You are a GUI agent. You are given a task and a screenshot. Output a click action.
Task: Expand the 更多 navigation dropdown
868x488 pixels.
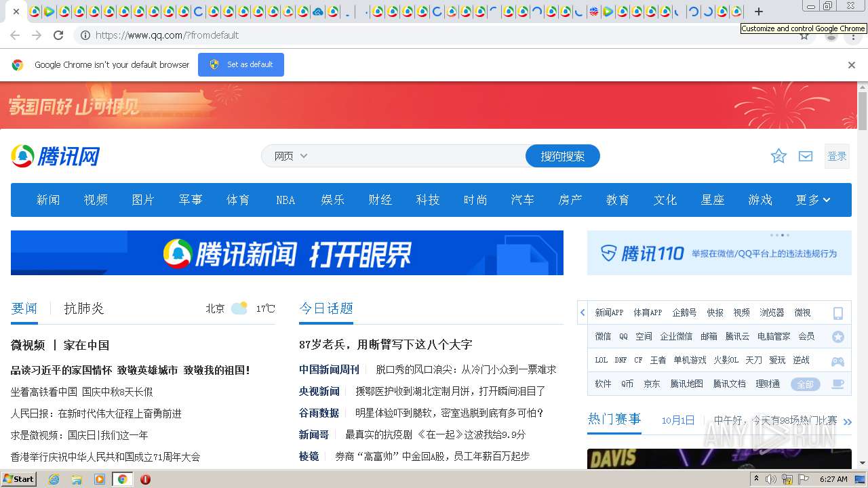(813, 200)
